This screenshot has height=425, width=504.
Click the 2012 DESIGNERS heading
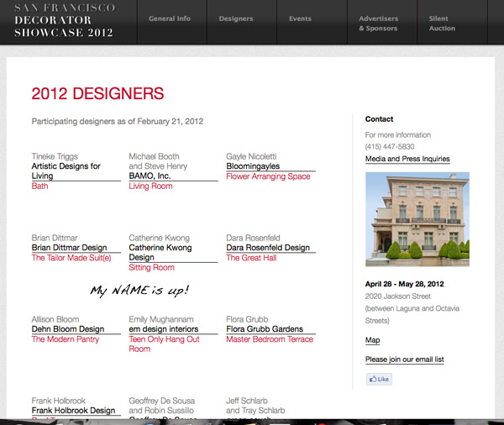tap(97, 93)
